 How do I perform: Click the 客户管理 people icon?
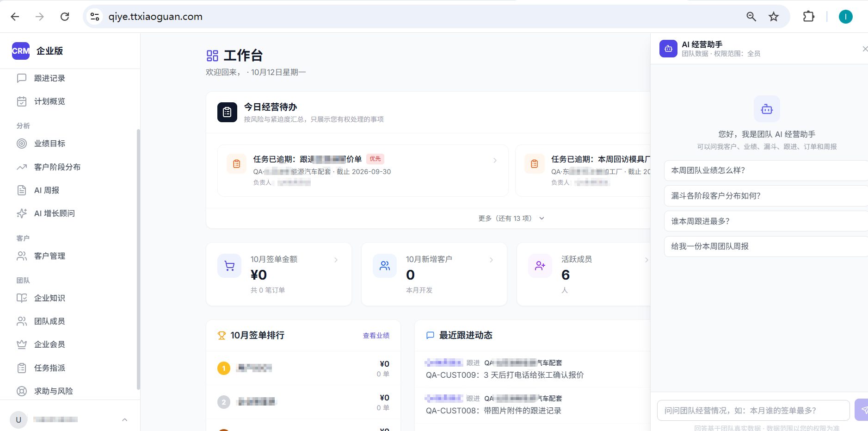pyautogui.click(x=22, y=256)
